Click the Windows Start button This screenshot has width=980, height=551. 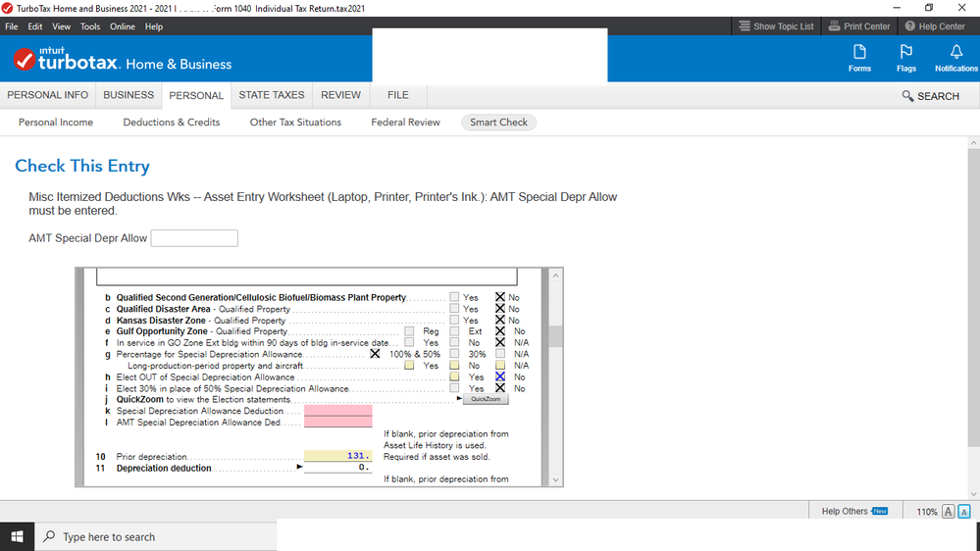point(17,536)
